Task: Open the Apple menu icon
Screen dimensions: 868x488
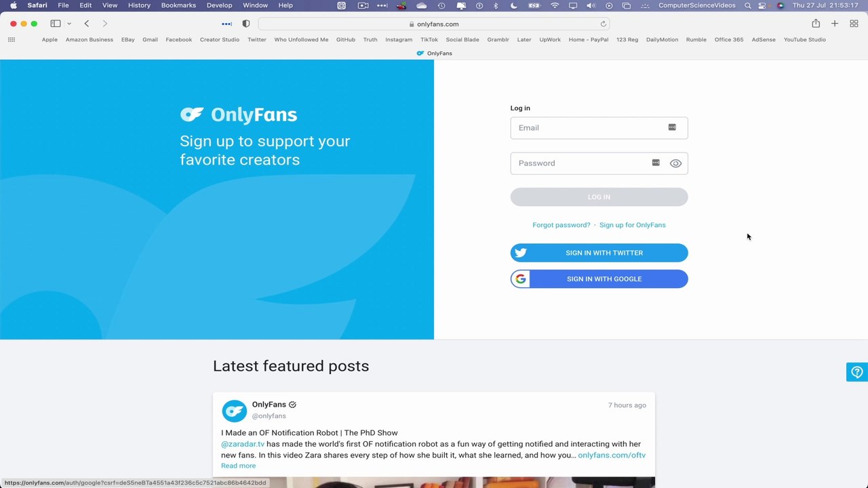Action: click(13, 5)
